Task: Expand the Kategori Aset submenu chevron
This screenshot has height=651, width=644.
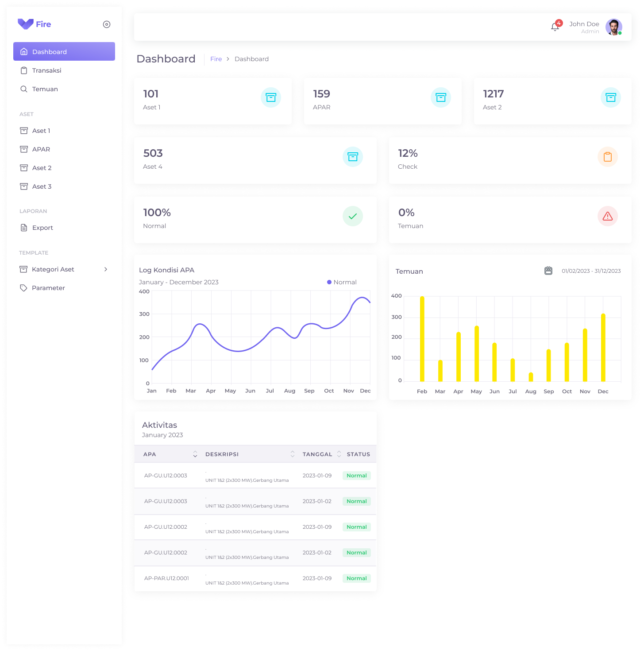Action: pyautogui.click(x=106, y=269)
